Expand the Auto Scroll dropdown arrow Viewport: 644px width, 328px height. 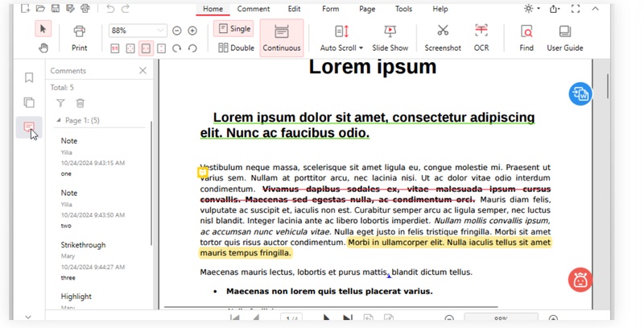pyautogui.click(x=361, y=48)
